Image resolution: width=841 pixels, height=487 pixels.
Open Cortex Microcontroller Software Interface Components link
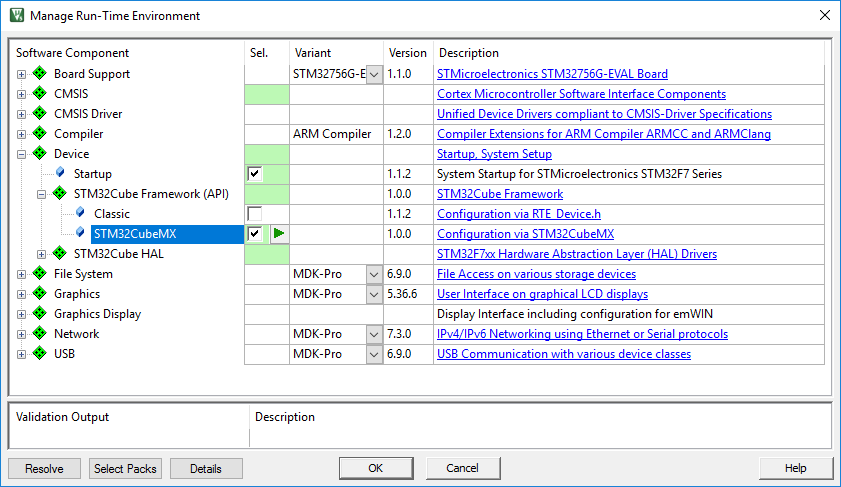pyautogui.click(x=581, y=93)
